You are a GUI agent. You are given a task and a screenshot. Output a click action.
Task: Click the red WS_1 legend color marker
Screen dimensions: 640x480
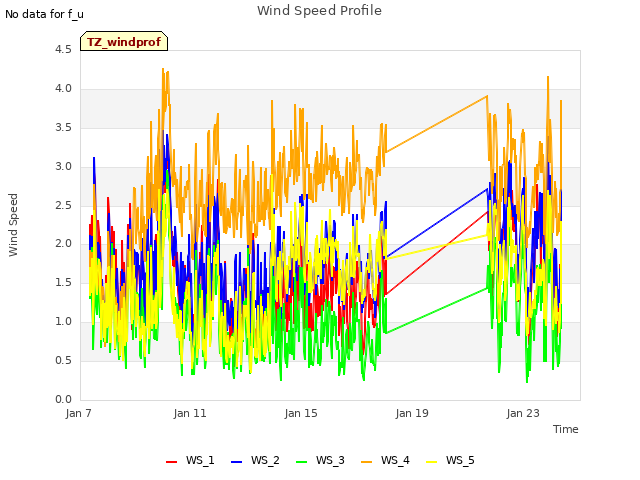[171, 462]
